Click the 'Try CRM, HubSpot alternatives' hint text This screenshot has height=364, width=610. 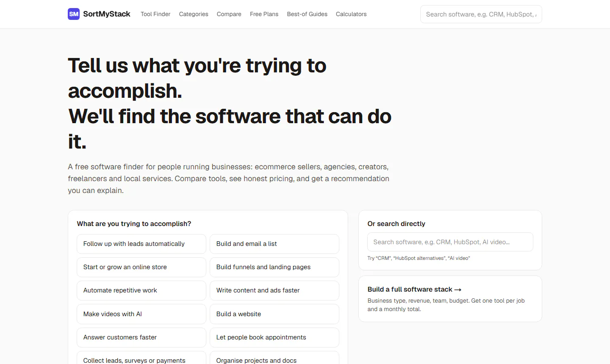(419, 258)
